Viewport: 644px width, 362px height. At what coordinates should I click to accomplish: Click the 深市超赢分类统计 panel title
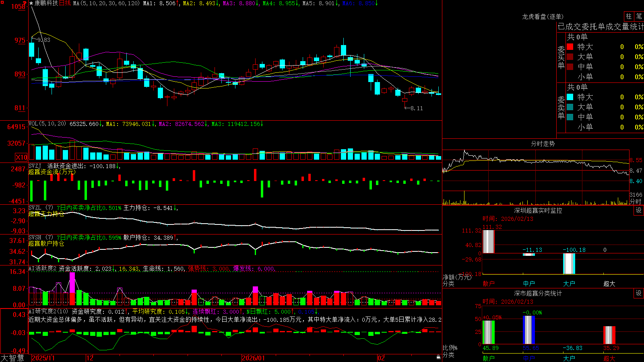pos(538,293)
